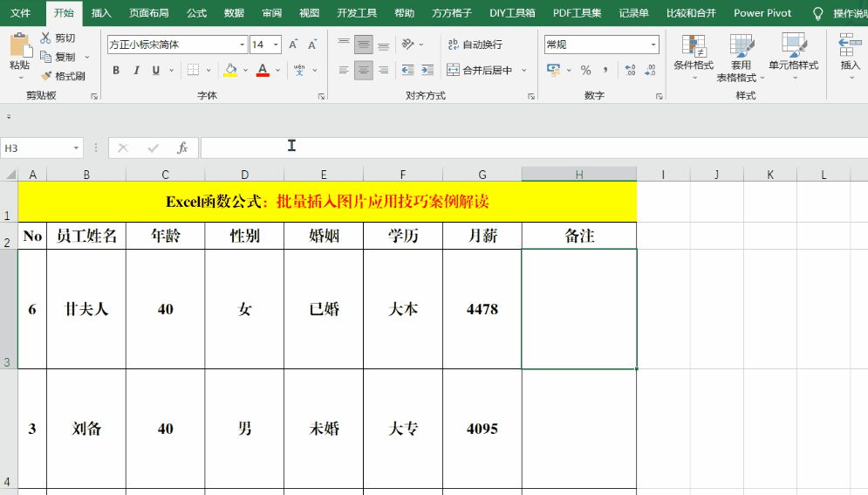Toggle center horizontal alignment

pyautogui.click(x=363, y=70)
